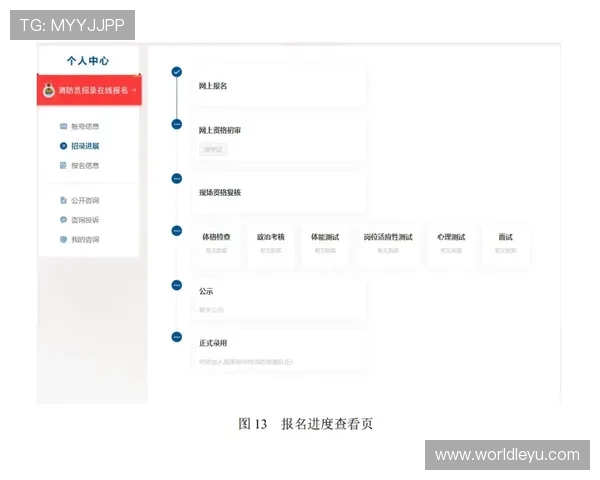Click the grey message under 正式录用
This screenshot has height=480, width=600.
coord(246,362)
